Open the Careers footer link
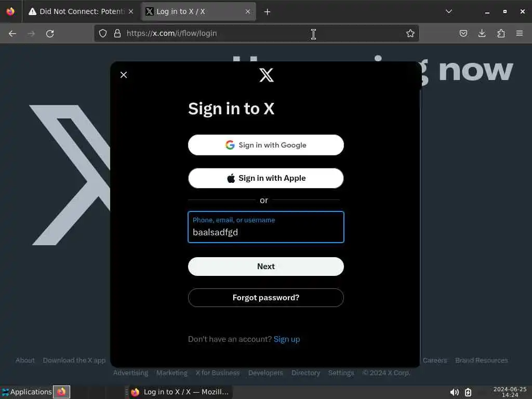Screen dimensions: 532x399 coord(435,361)
